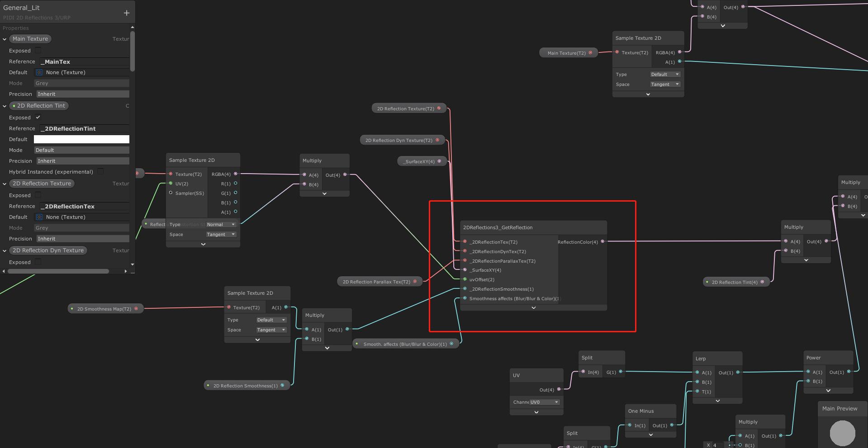868x448 pixels.
Task: Select the 2D Reflection Texture property pill
Action: 42,184
